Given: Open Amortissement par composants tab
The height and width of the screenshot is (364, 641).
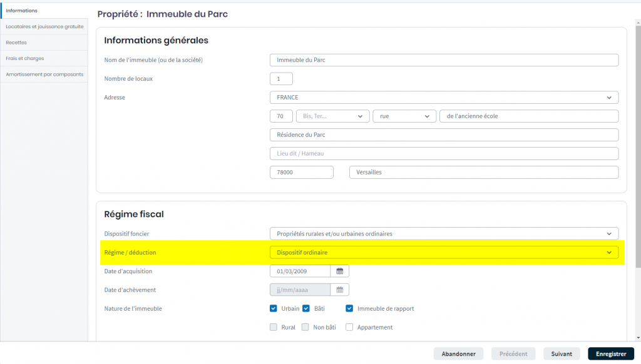Looking at the screenshot, I should point(44,74).
